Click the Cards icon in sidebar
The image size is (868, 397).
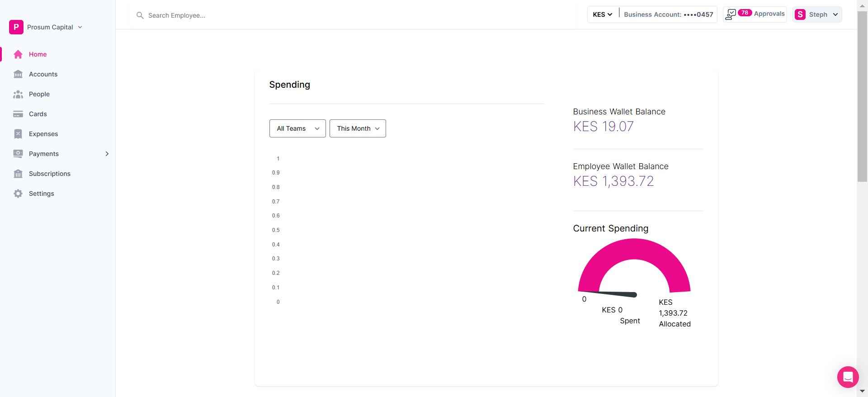pyautogui.click(x=18, y=114)
